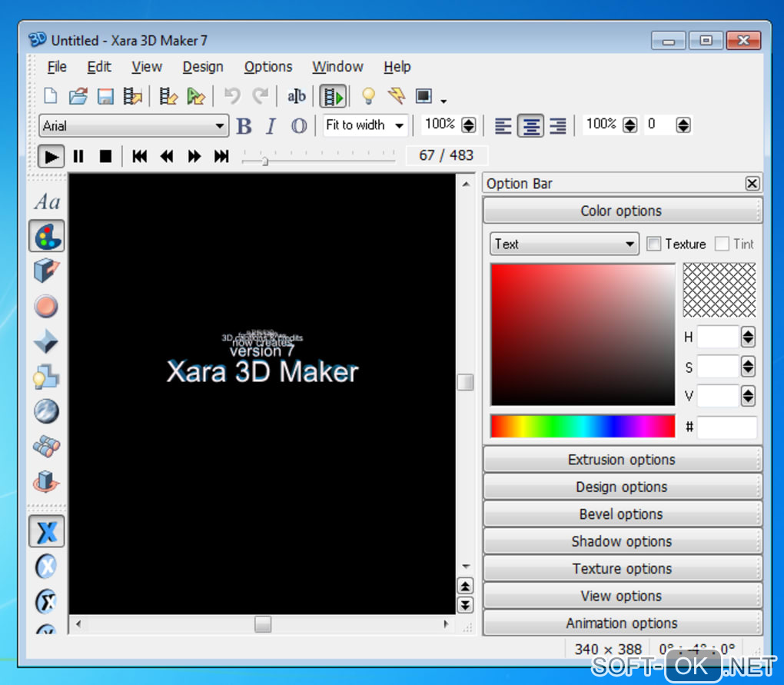Click the rainbow hue strip
This screenshot has width=784, height=685.
[583, 426]
